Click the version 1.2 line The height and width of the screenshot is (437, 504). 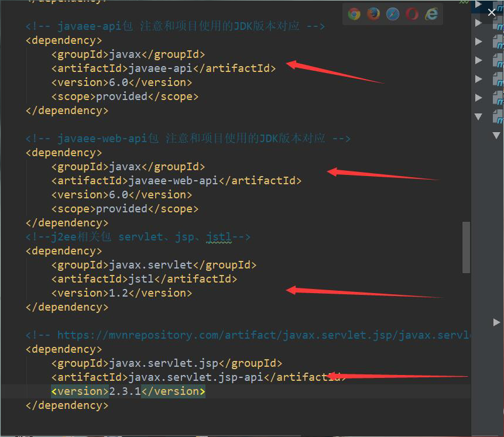tap(122, 293)
